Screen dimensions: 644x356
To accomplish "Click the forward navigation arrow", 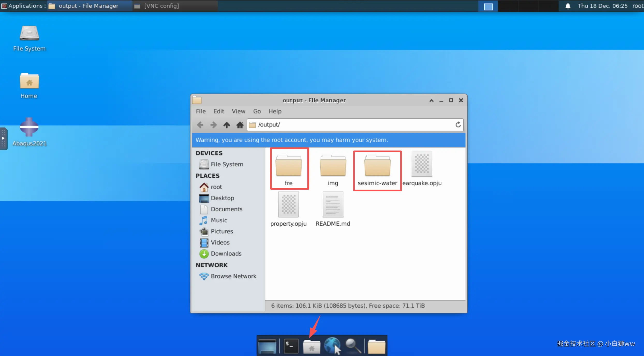I will click(213, 125).
